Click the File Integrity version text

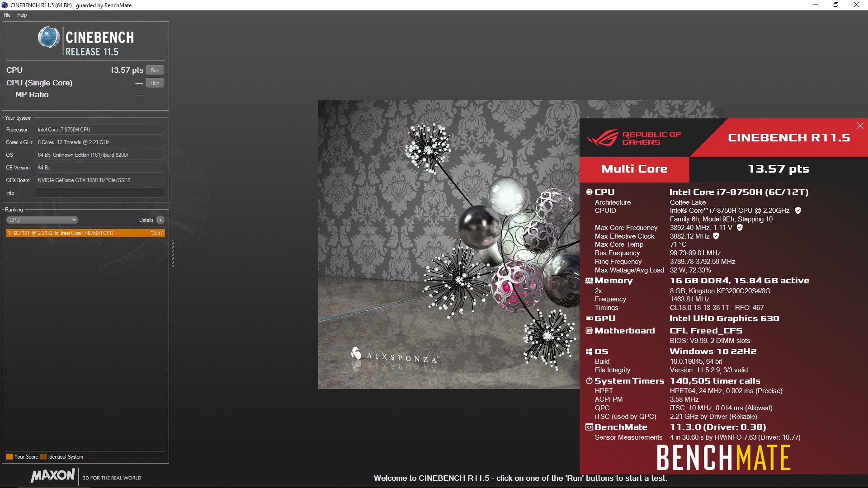point(709,370)
